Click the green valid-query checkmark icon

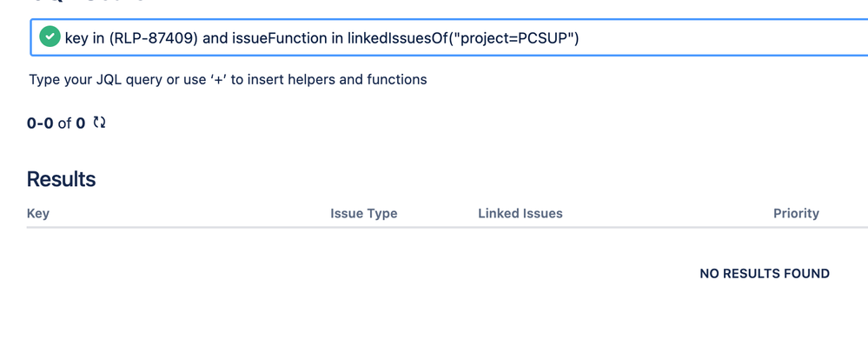[50, 37]
